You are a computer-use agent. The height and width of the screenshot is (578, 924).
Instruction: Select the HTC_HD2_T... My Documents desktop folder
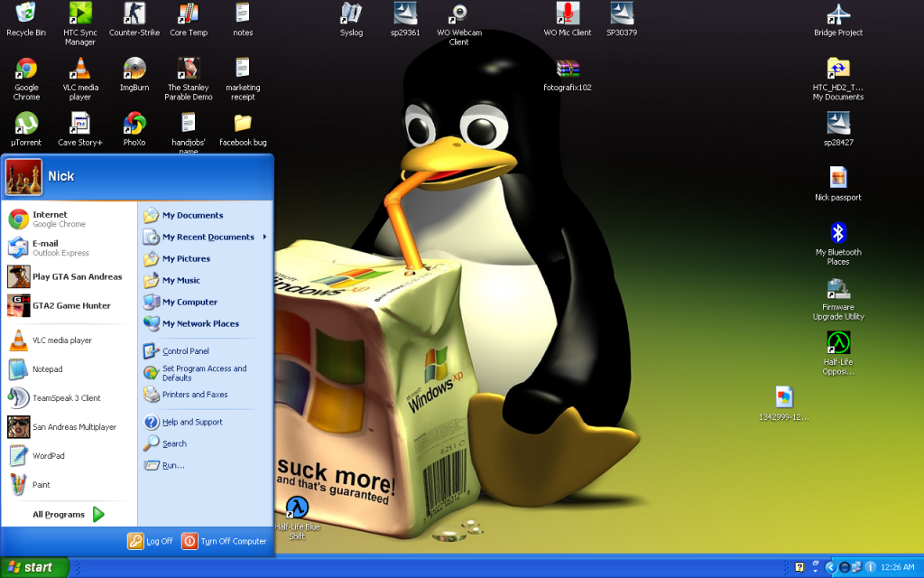838,79
